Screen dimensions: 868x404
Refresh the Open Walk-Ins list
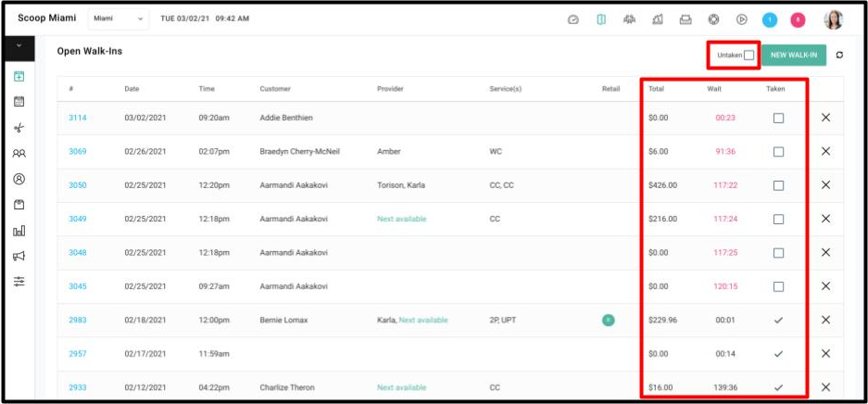coord(840,55)
